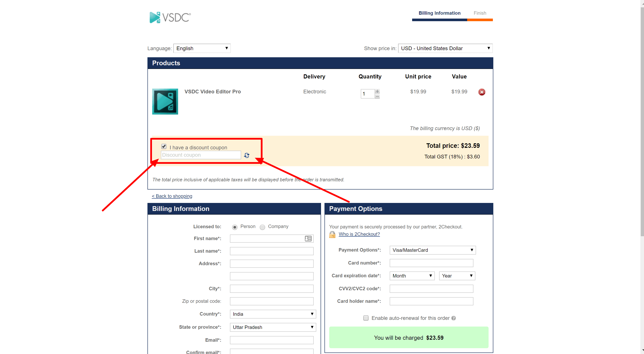Click the Zip or postal code field
The height and width of the screenshot is (354, 644).
point(272,301)
